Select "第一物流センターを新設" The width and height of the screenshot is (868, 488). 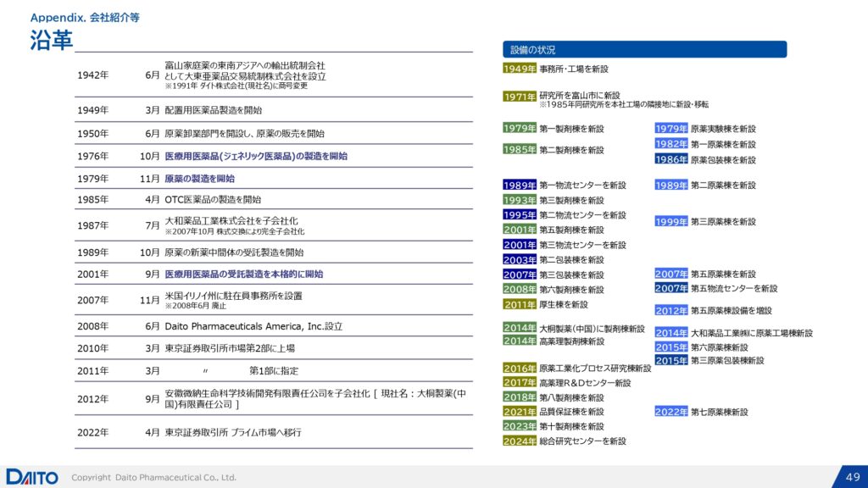(x=583, y=186)
